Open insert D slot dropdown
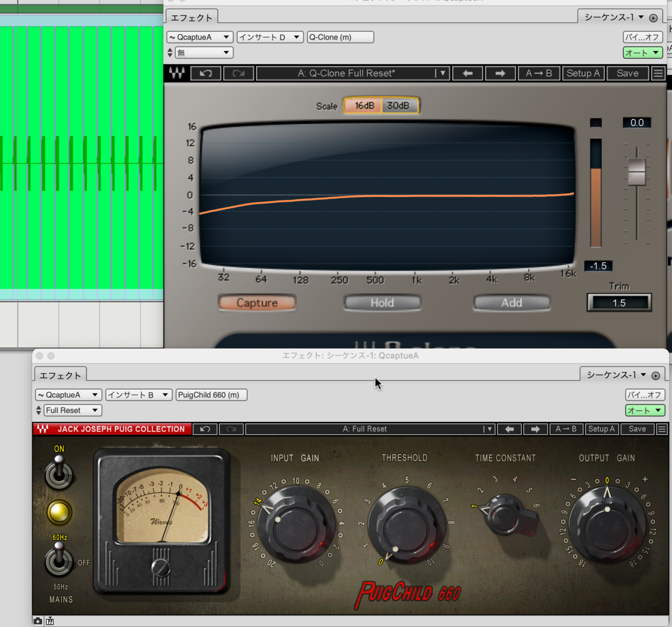672x627 pixels. point(270,37)
